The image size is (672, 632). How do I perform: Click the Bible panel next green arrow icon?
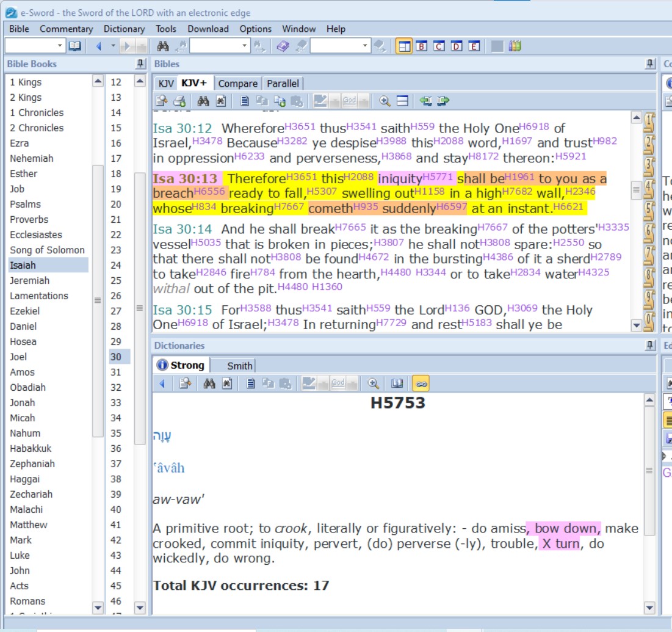443,101
